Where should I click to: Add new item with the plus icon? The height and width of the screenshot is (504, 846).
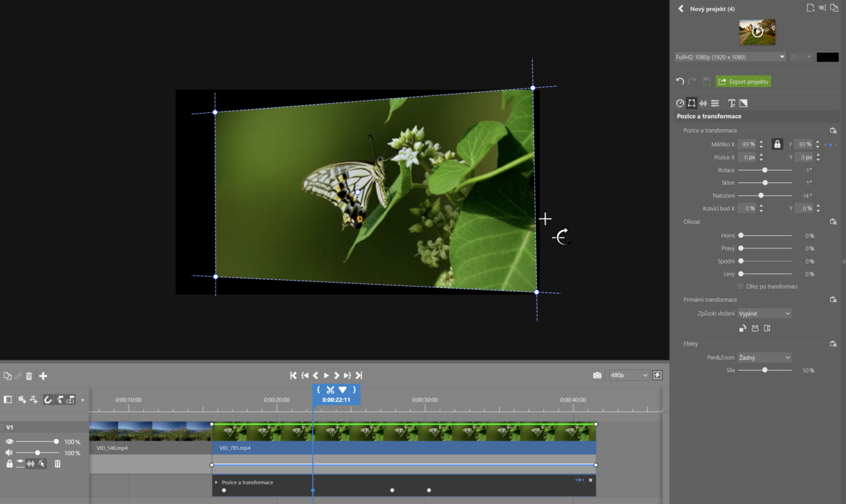[x=43, y=376]
